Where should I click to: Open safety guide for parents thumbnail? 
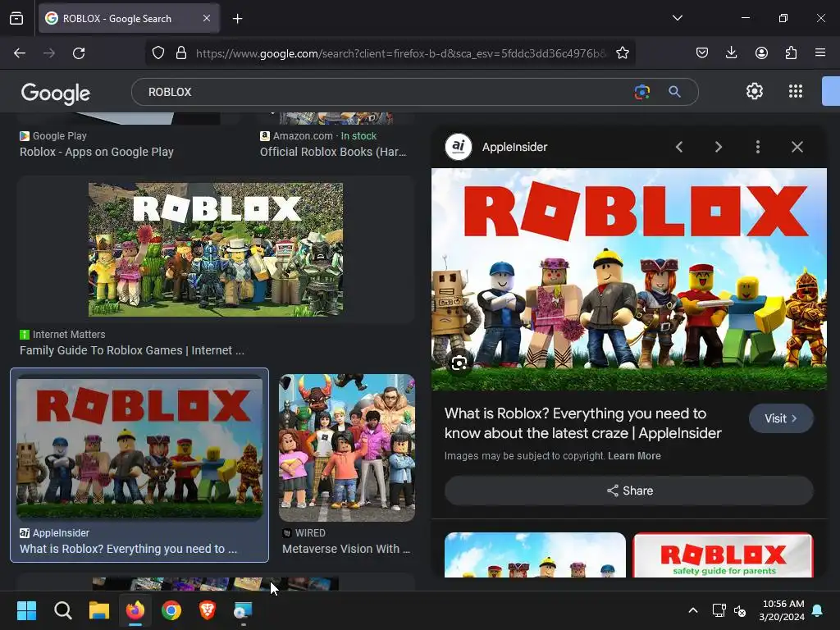[723, 555]
